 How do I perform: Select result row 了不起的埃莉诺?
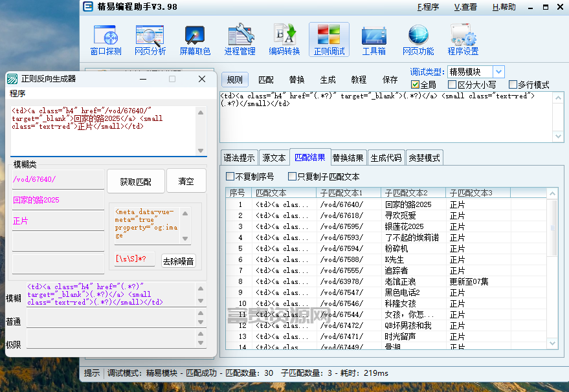[x=386, y=237]
